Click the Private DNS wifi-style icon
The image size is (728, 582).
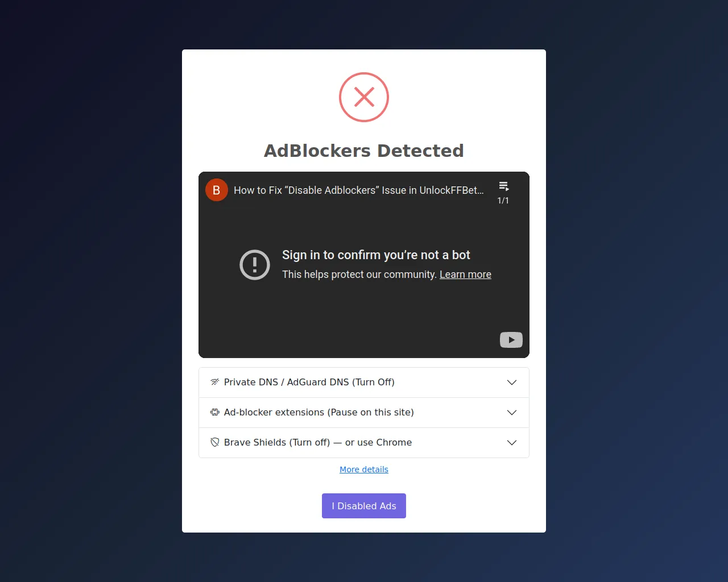point(214,382)
